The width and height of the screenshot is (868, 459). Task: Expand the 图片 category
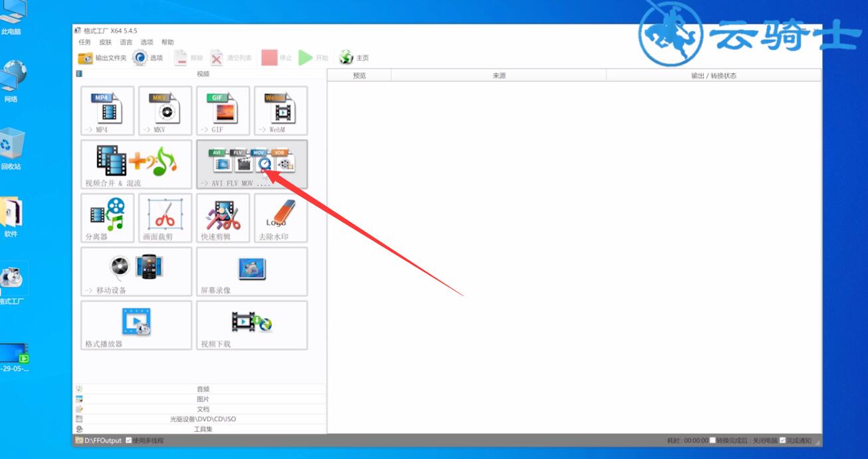point(201,399)
